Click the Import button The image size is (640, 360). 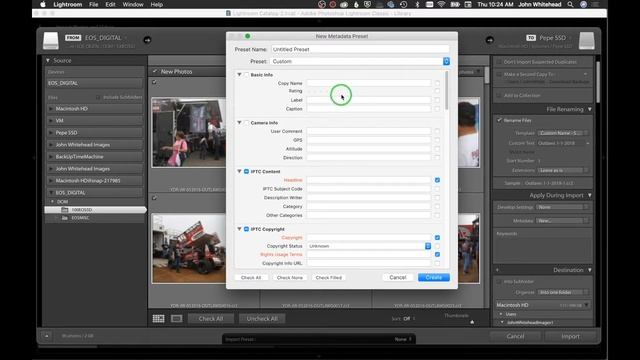[570, 336]
